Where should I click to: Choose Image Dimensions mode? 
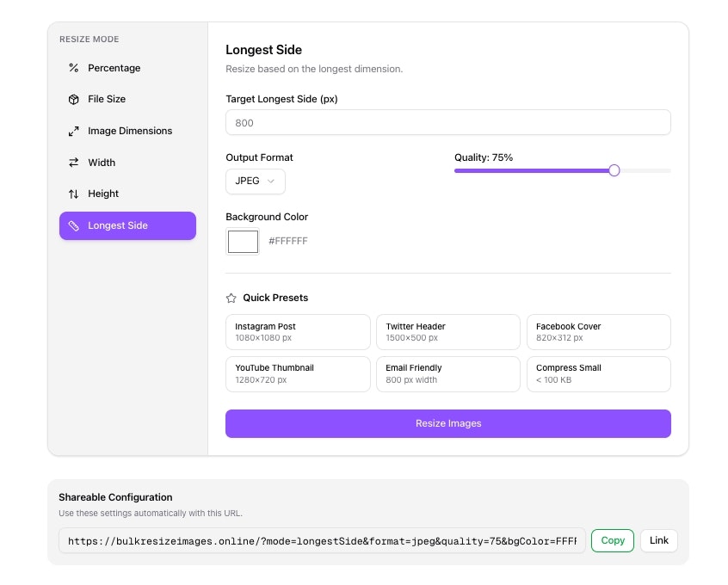point(127,131)
